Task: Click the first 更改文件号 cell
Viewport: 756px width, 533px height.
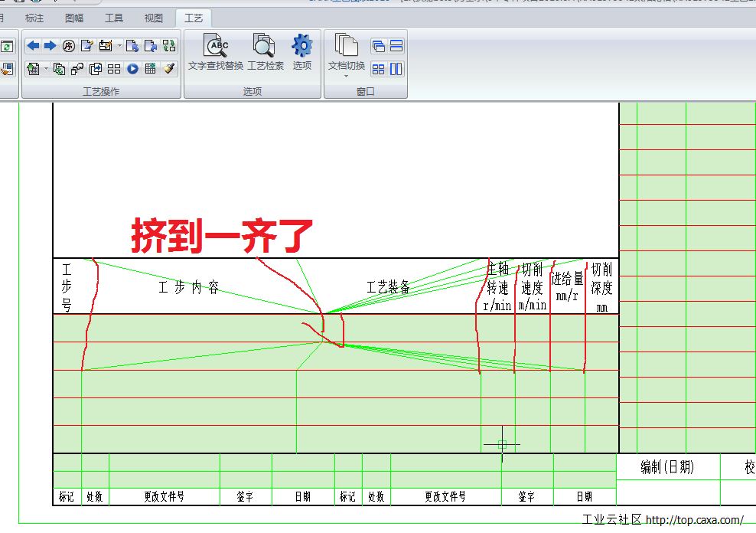Action: (164, 496)
